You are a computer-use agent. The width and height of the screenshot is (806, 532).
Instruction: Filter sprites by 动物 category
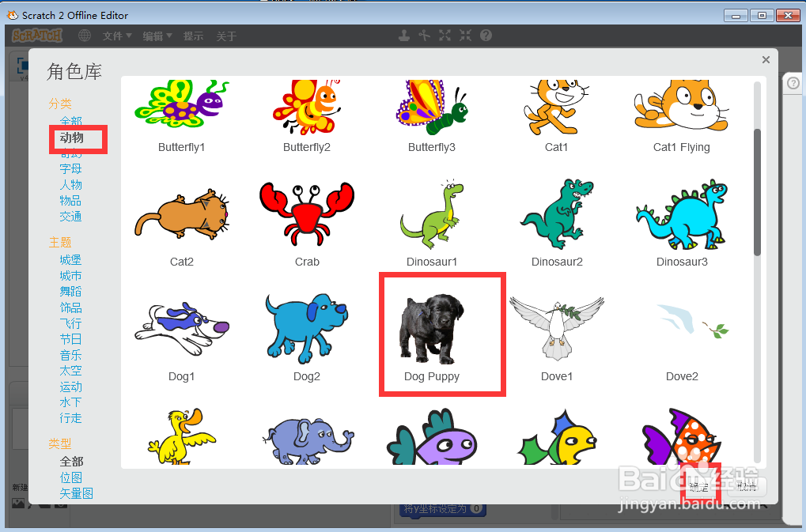pos(71,138)
